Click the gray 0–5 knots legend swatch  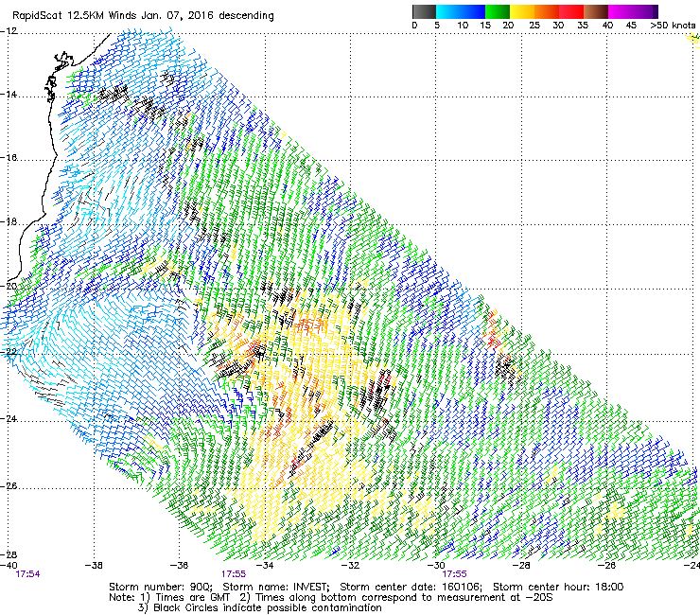point(424,11)
